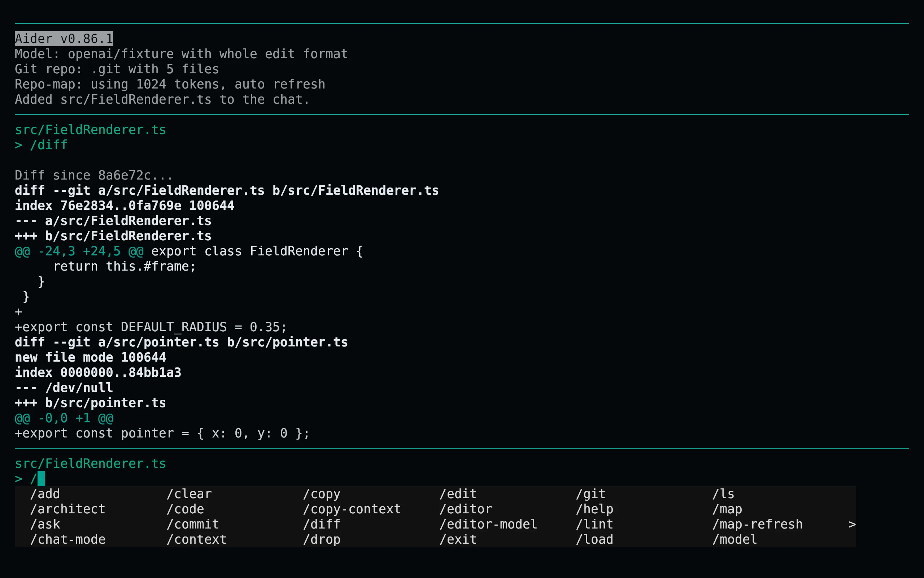The height and width of the screenshot is (578, 924).
Task: Click the 'return this.#frame;' code line
Action: [x=125, y=267]
